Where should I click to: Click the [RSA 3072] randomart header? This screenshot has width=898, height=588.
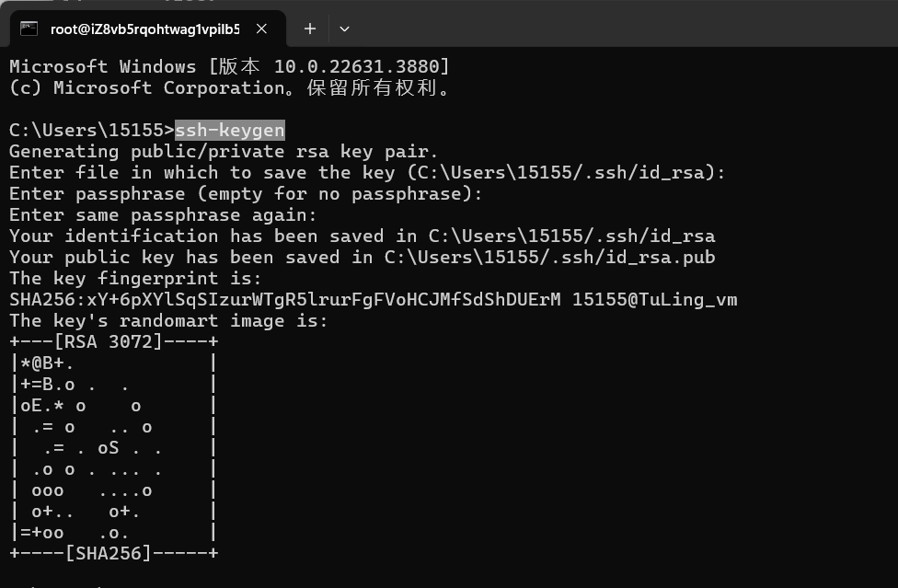tap(114, 341)
